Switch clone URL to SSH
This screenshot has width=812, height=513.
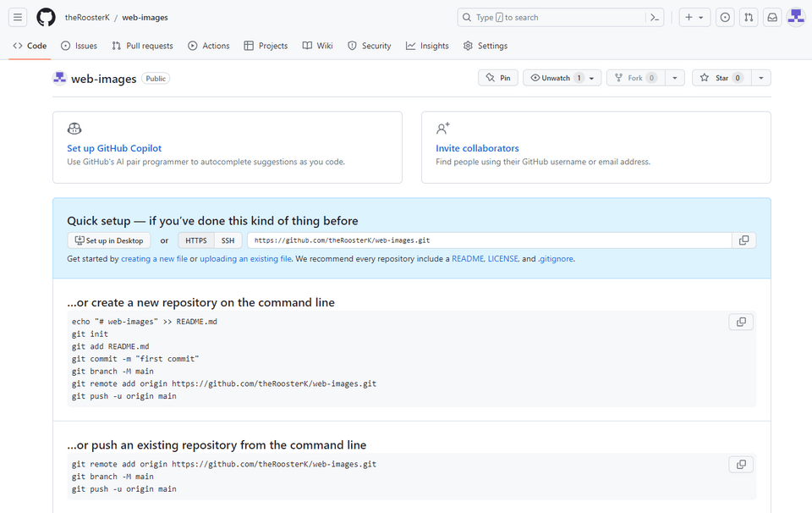(x=228, y=240)
